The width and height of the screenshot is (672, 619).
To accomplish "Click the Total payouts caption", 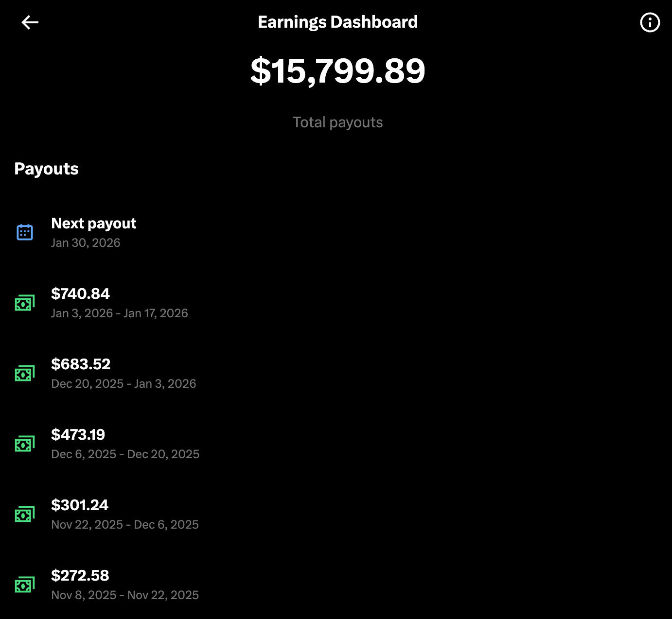I will point(337,122).
